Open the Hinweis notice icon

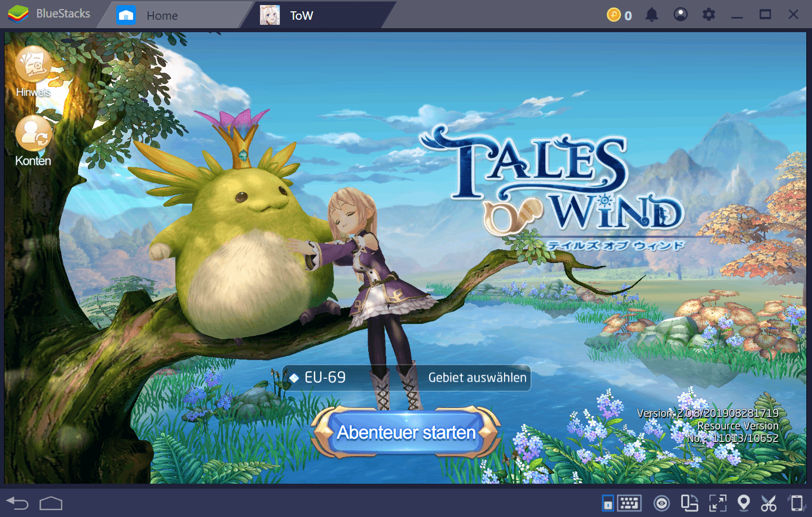33,72
